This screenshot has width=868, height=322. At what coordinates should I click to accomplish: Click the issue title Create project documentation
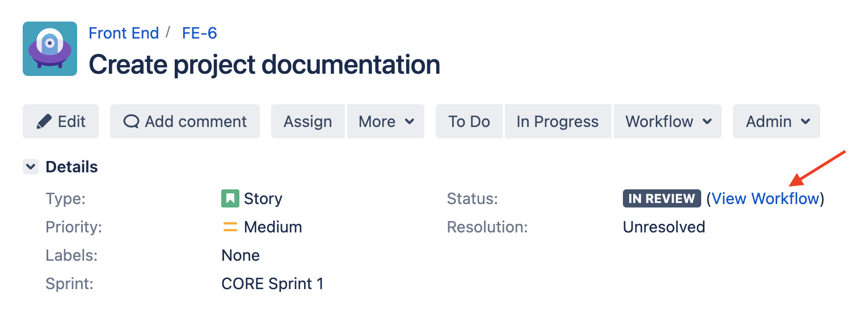[x=264, y=65]
